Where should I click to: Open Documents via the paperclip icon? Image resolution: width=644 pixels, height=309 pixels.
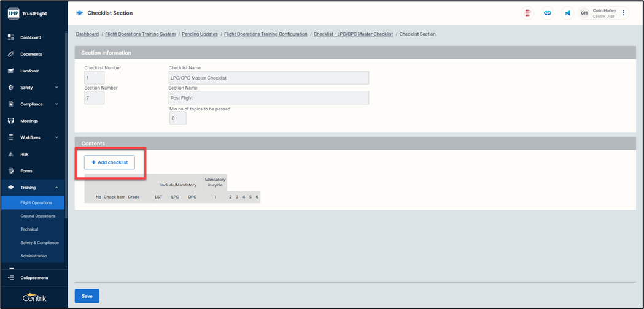pos(11,54)
